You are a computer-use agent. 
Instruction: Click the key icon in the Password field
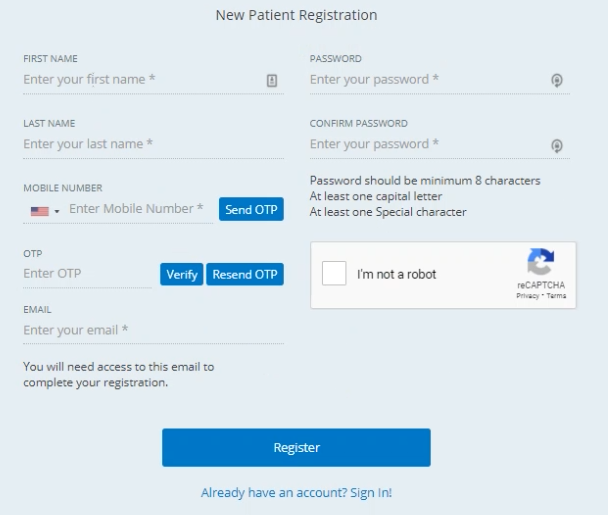(x=557, y=80)
